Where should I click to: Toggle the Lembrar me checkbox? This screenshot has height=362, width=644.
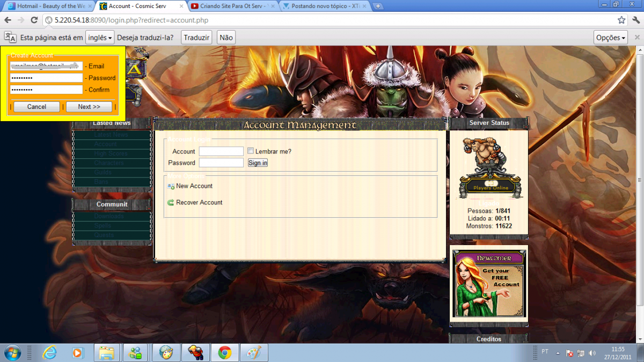(251, 151)
